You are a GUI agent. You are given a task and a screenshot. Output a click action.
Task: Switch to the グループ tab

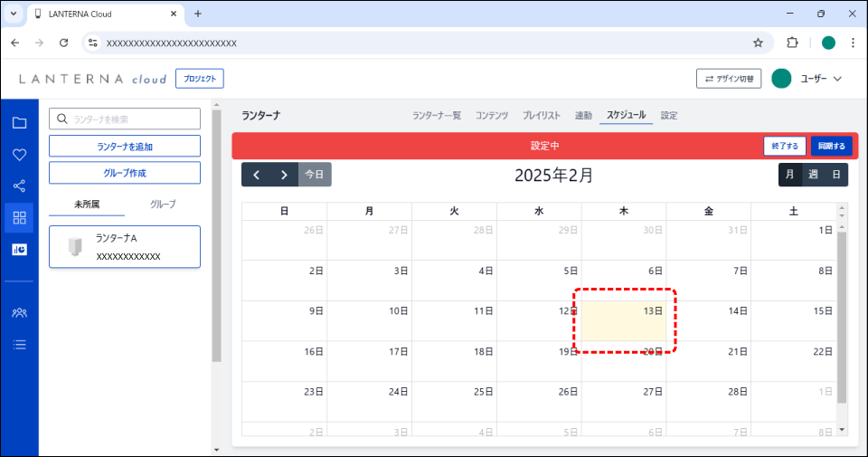[163, 205]
